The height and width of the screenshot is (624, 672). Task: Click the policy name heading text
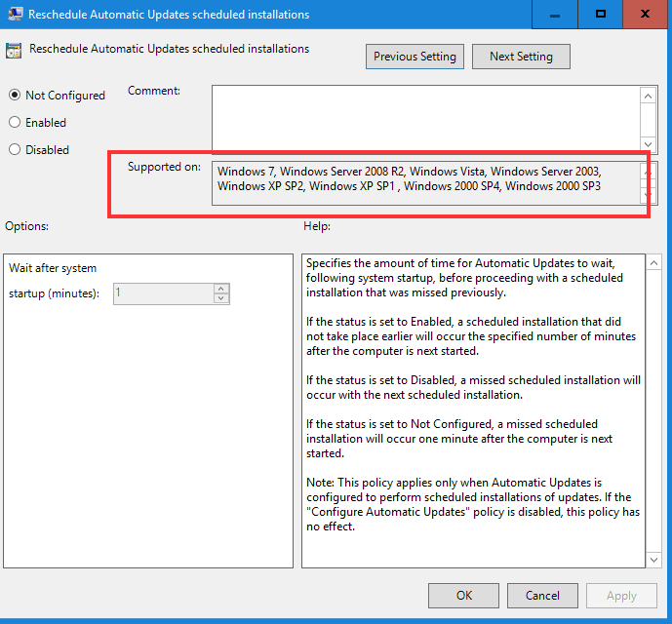tap(169, 49)
